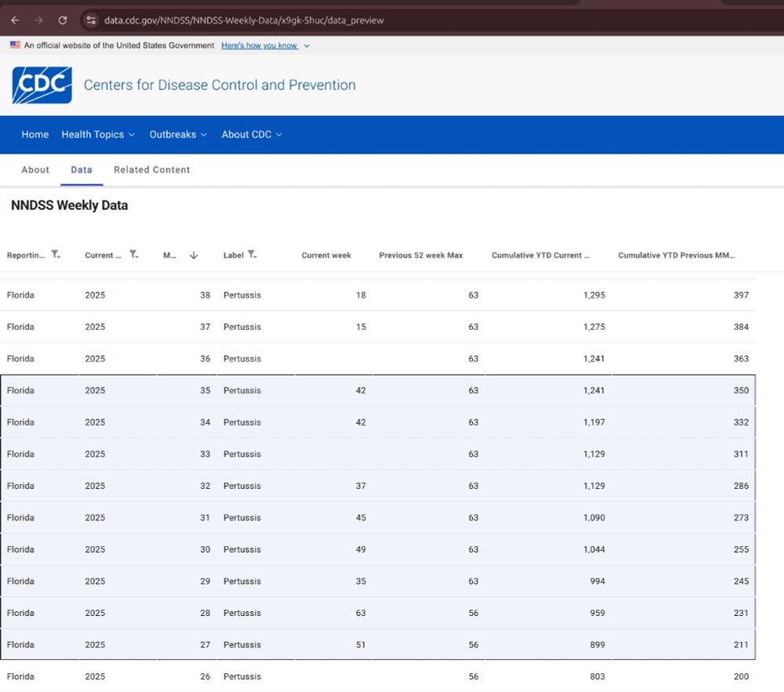The image size is (784, 692).
Task: Select cell 286 in week 32 row
Action: [x=741, y=486]
